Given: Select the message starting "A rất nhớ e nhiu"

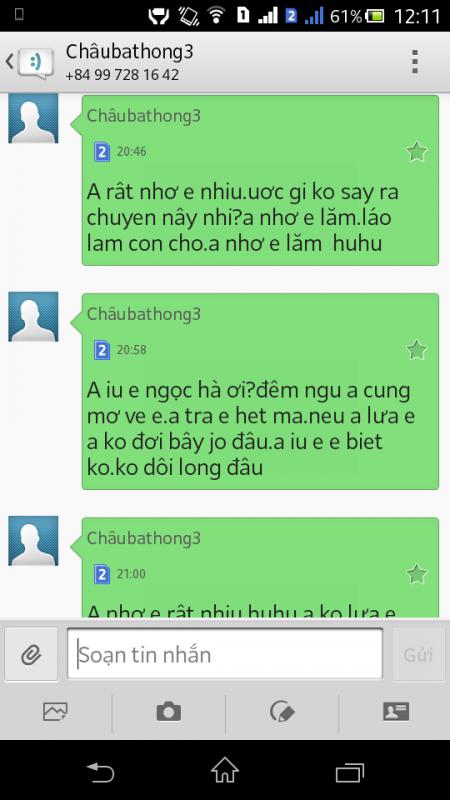Looking at the screenshot, I should (260, 180).
